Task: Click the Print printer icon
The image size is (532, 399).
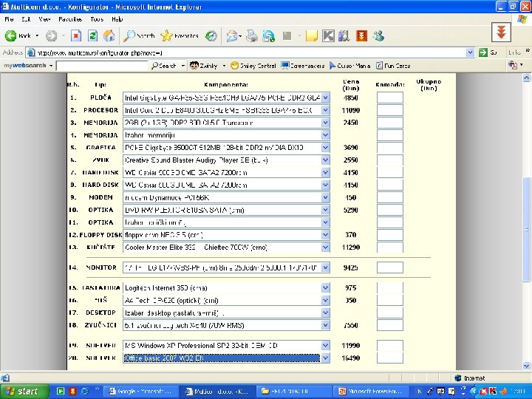Action: [252, 35]
